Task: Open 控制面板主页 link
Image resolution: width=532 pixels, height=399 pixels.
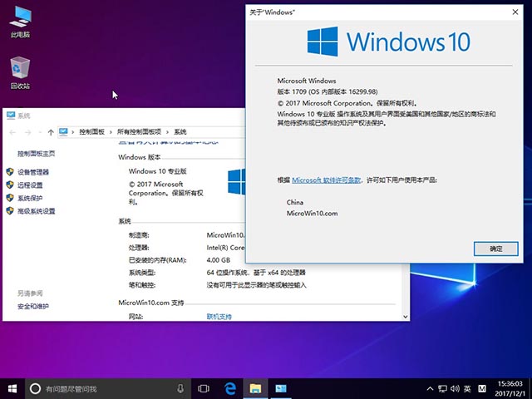Action: tap(37, 154)
